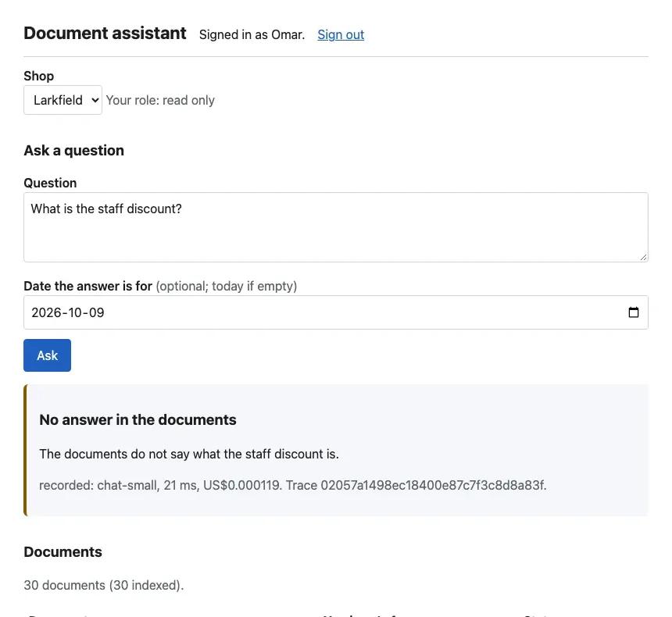The image size is (672, 617).
Task: Click the 'Shop' label
Action: click(38, 76)
